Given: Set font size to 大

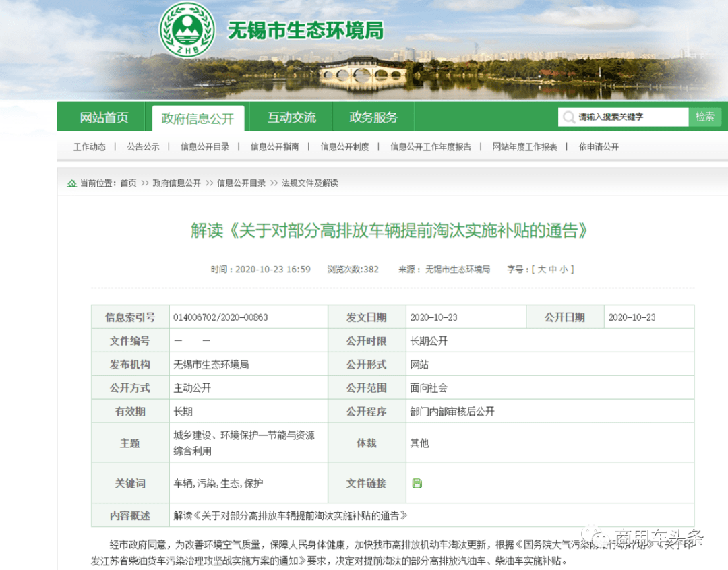Looking at the screenshot, I should pyautogui.click(x=541, y=270).
